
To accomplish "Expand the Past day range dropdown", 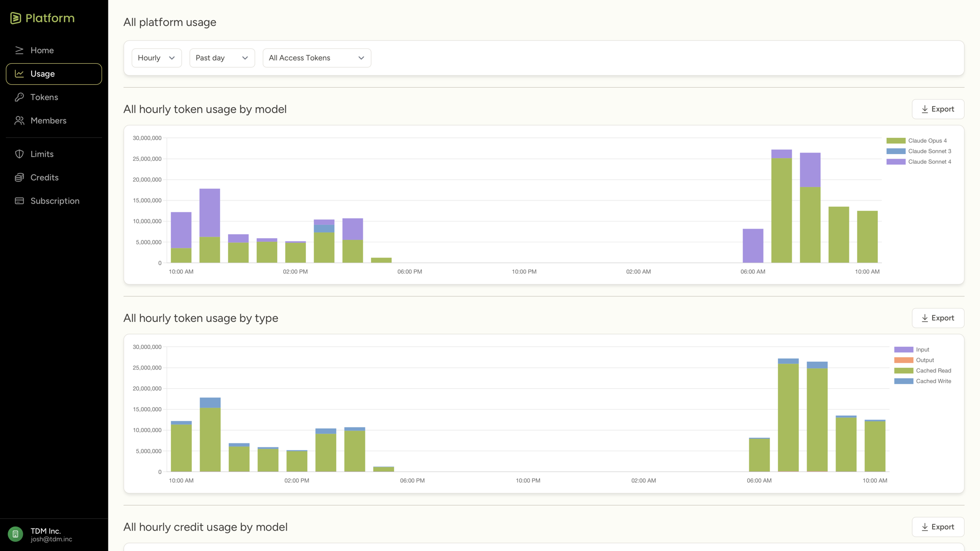I will point(222,58).
